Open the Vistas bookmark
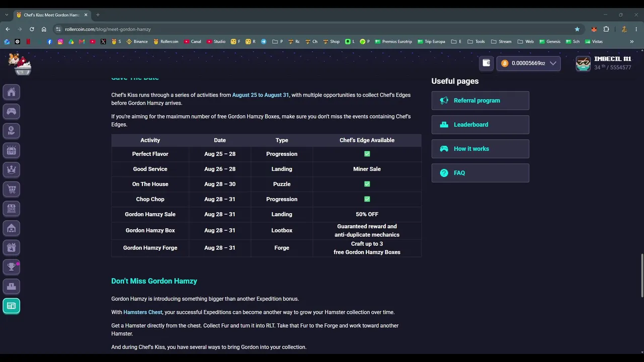The height and width of the screenshot is (362, 644). (594, 42)
